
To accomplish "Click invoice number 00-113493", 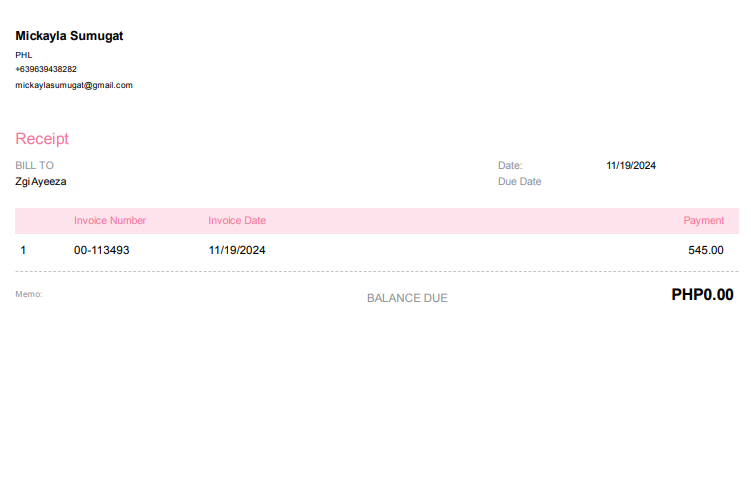I will coord(102,250).
